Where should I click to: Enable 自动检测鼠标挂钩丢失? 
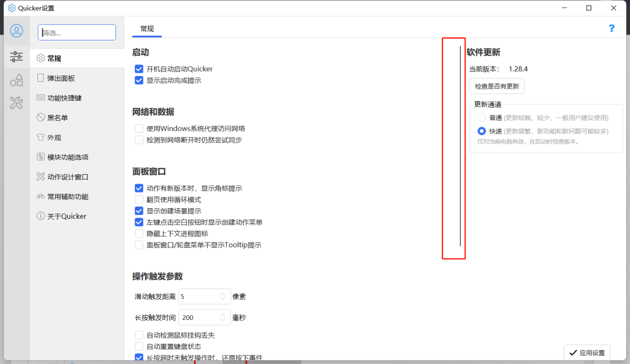pyautogui.click(x=139, y=335)
